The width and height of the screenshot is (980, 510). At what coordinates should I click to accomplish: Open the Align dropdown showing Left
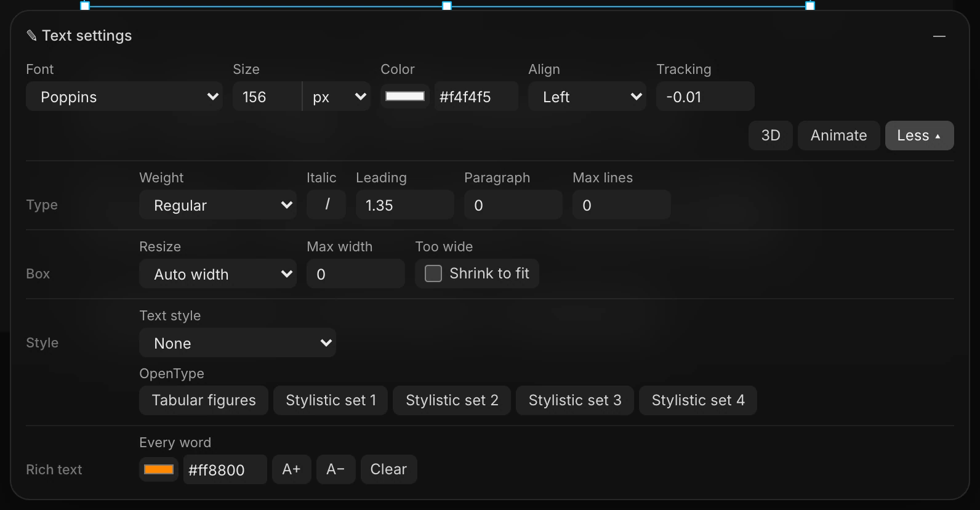587,96
